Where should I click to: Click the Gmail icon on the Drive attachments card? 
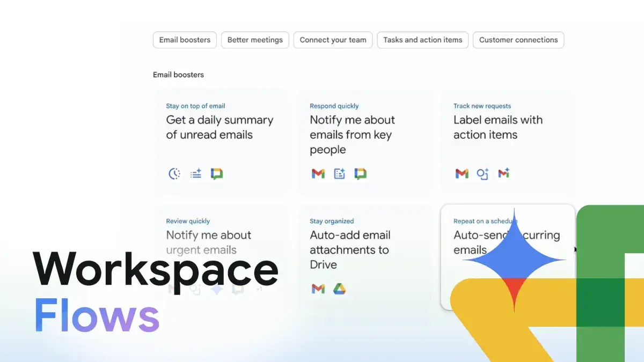click(318, 289)
